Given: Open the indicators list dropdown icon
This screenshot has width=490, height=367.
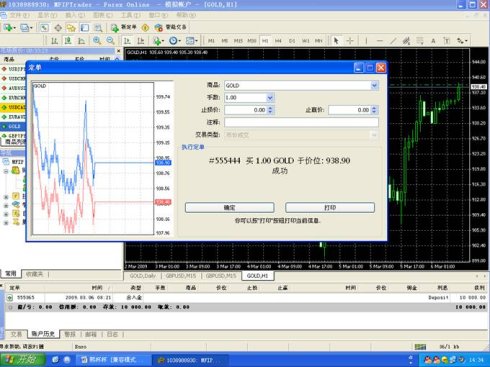Looking at the screenshot, I should click(x=158, y=41).
